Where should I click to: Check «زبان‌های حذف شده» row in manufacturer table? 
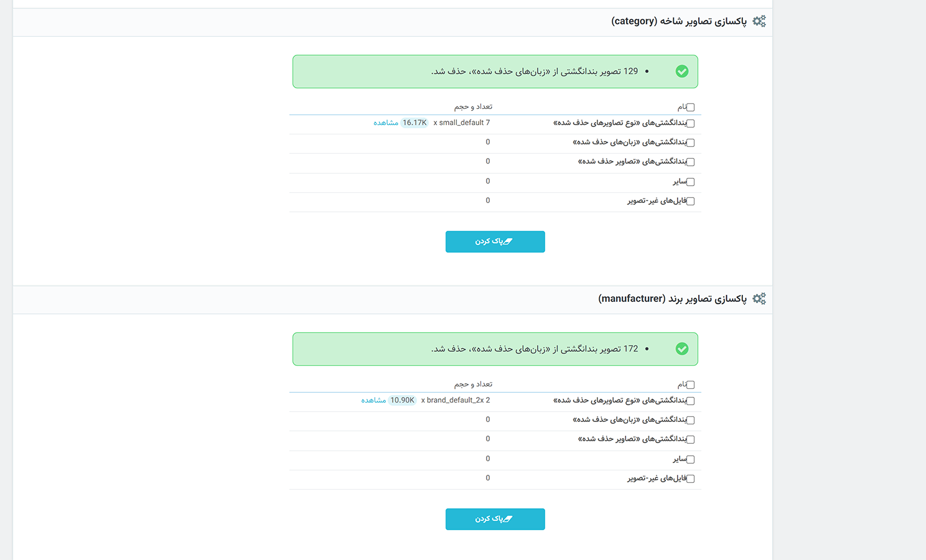[x=690, y=421]
